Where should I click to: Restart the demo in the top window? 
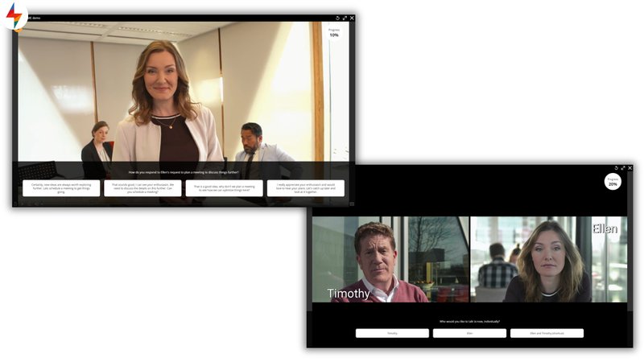(337, 18)
